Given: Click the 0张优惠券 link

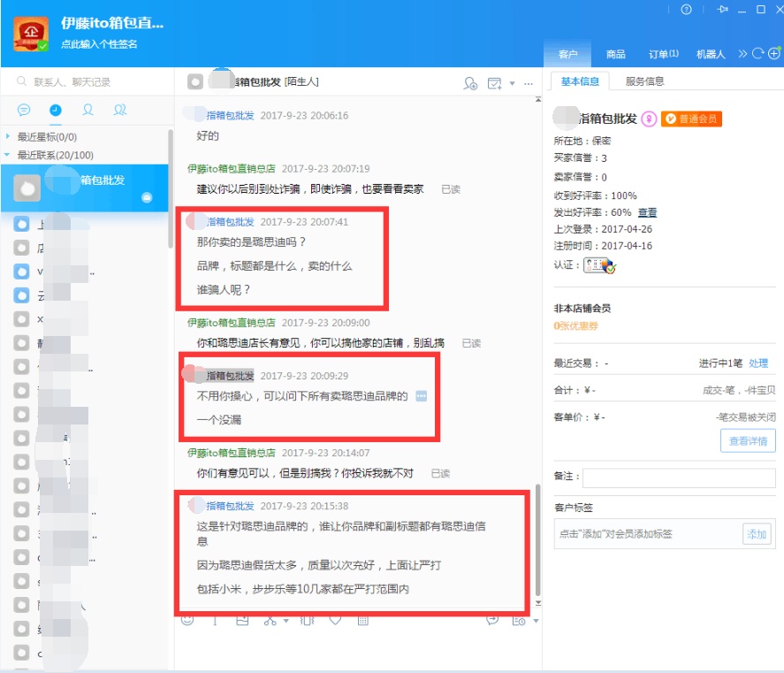Looking at the screenshot, I should pos(575,325).
